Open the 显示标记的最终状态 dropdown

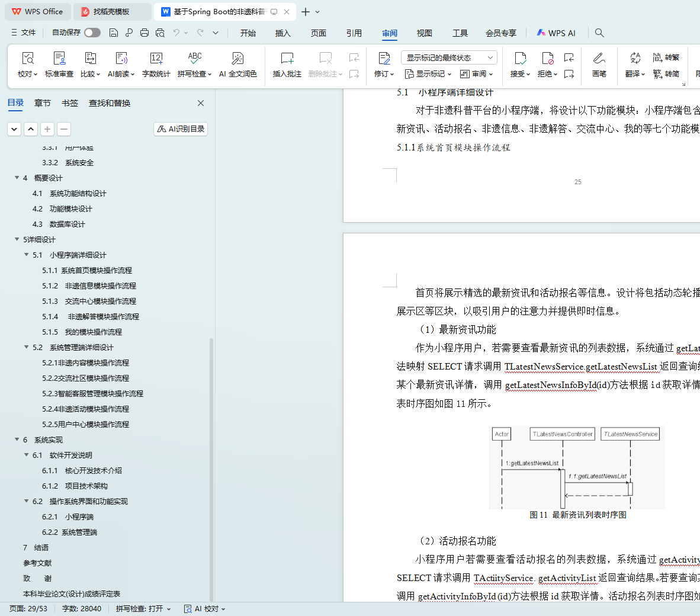(449, 57)
